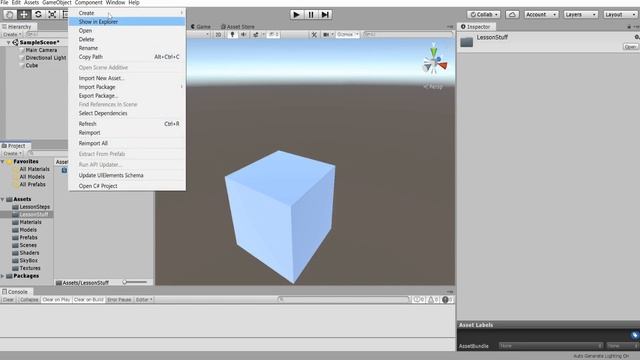Toggle scene effects image icon
The height and width of the screenshot is (360, 640).
point(256,35)
